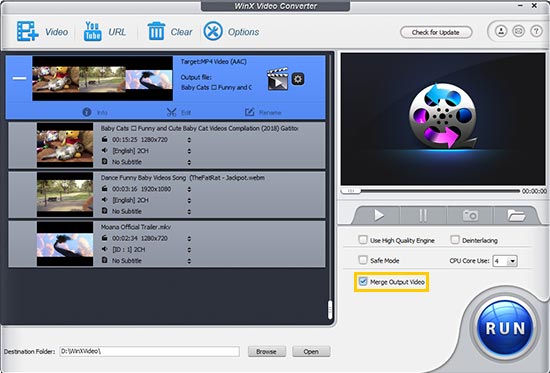
Task: Enable Safe Mode checkbox
Action: pyautogui.click(x=363, y=260)
